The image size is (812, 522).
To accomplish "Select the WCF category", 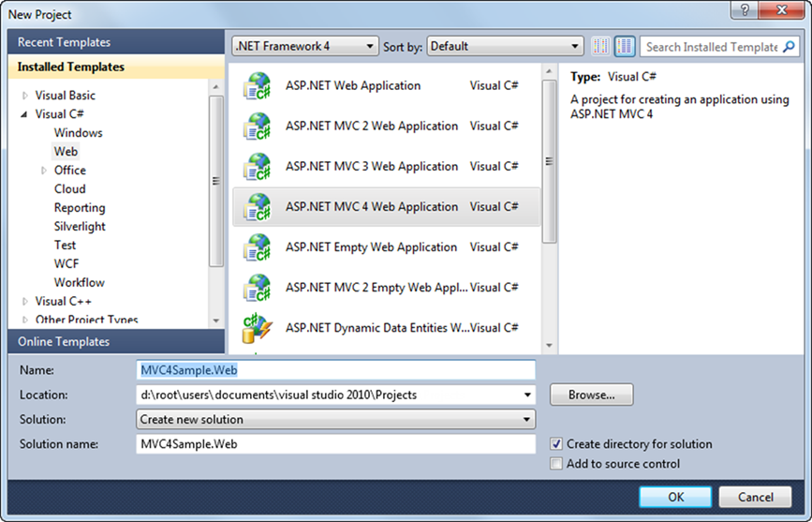I will pyautogui.click(x=66, y=264).
